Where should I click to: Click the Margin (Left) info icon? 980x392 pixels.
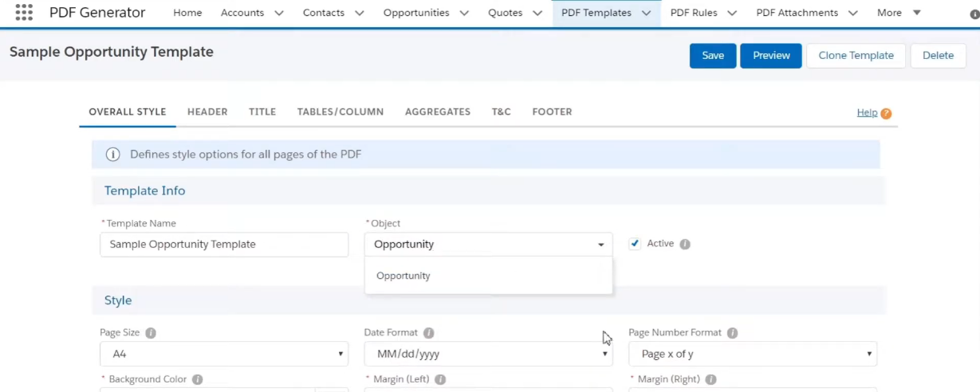tap(440, 380)
